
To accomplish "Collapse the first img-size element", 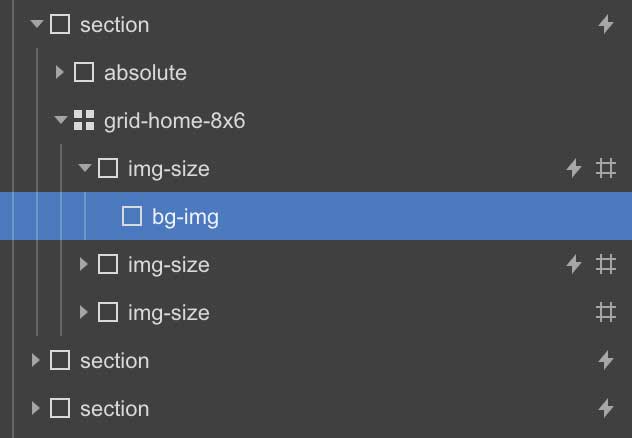I will [85, 168].
